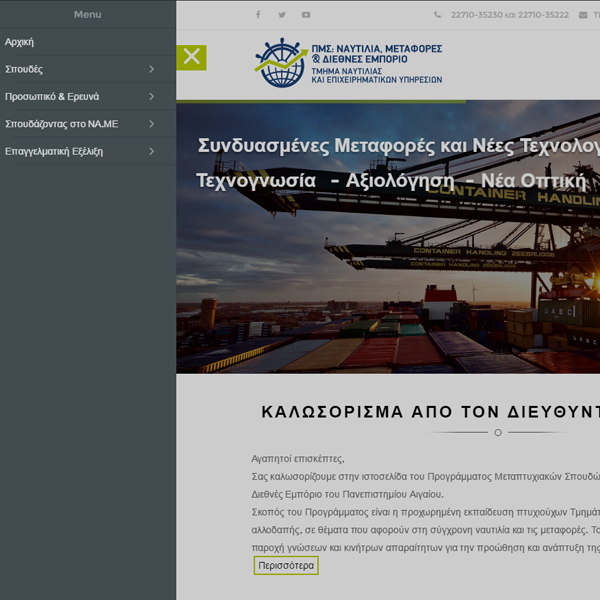The image size is (600, 600).
Task: Click the Menu header title
Action: click(x=87, y=14)
